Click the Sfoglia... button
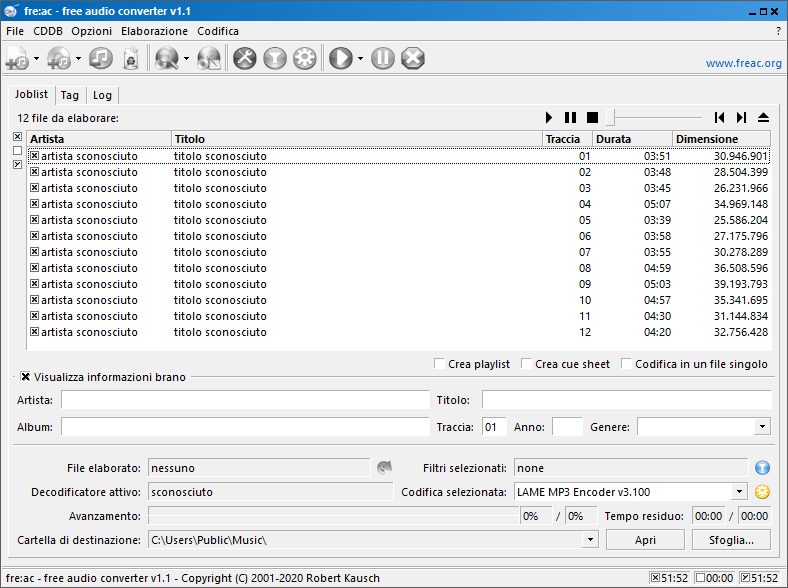 (731, 540)
